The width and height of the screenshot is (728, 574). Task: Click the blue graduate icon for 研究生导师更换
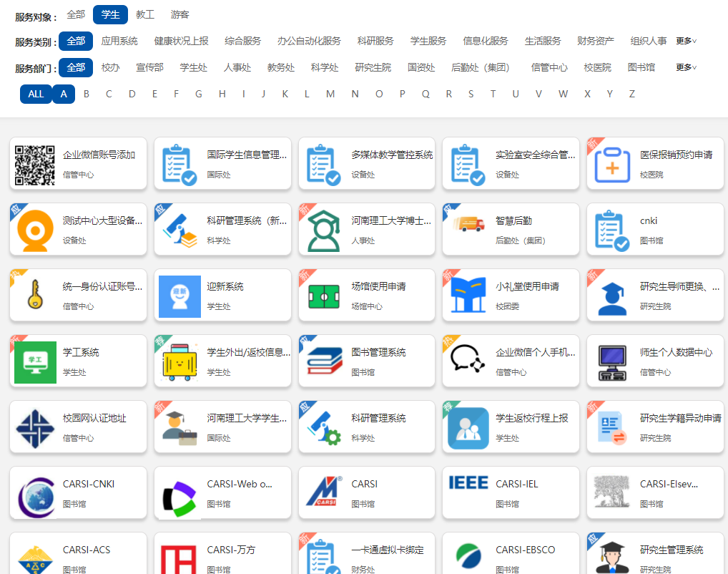click(612, 299)
